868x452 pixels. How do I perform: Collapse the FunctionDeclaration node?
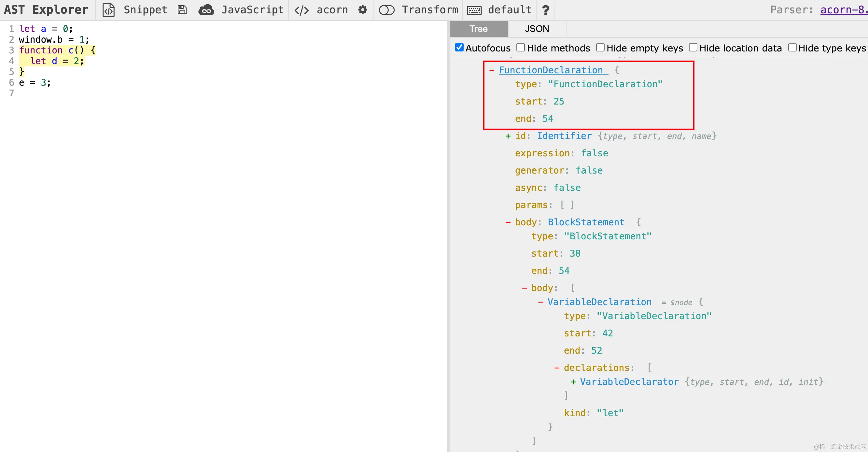click(492, 70)
